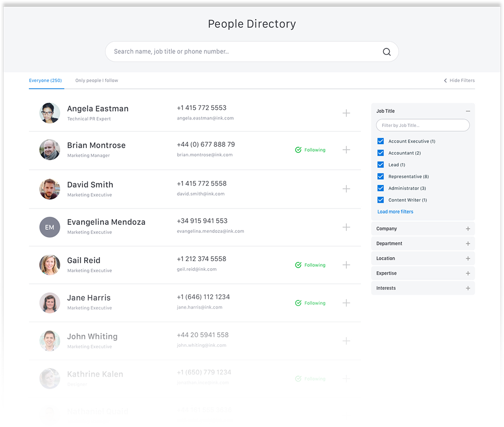Viewport: 504px width, 427px height.
Task: Click the Following checkmark for Gail Reid
Action: [x=298, y=265]
